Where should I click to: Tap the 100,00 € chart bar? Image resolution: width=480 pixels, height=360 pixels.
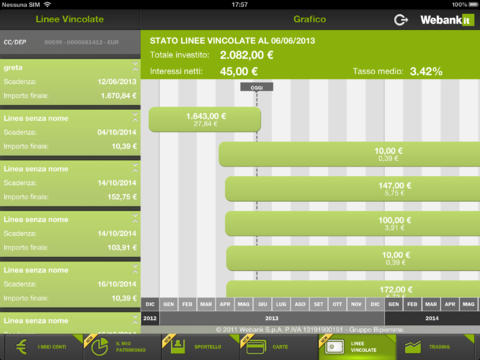(353, 224)
